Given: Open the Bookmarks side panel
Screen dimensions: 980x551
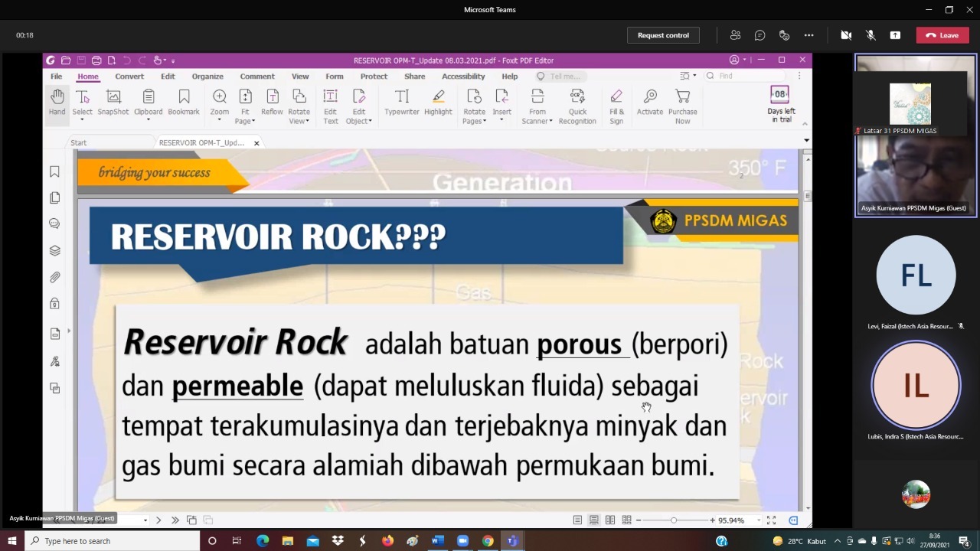Looking at the screenshot, I should pyautogui.click(x=54, y=171).
